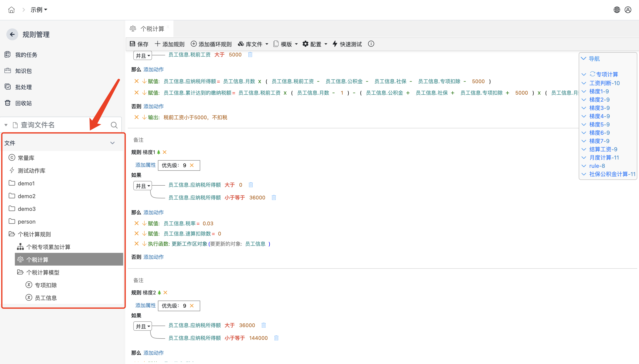Click the back arrow beside 规则管理
This screenshot has width=639, height=364.
(x=12, y=35)
